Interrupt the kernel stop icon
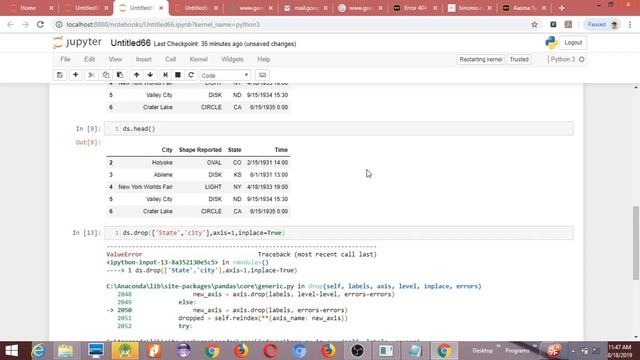 [x=178, y=75]
